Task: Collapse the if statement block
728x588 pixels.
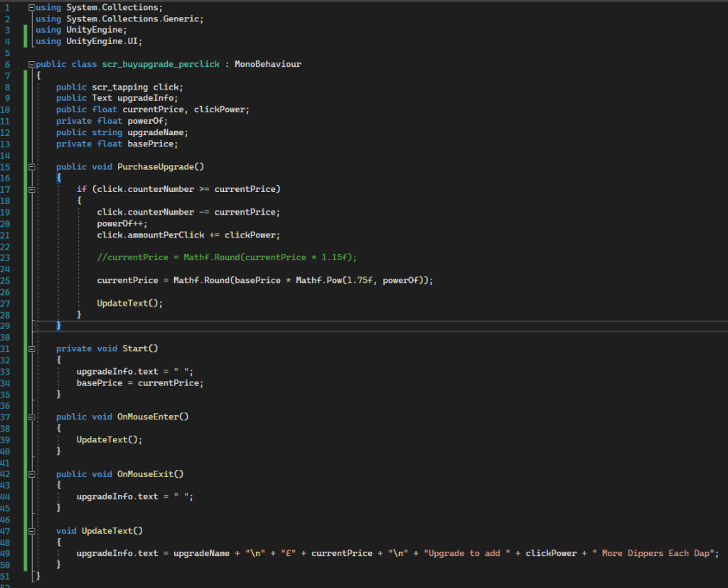Action: click(32, 190)
